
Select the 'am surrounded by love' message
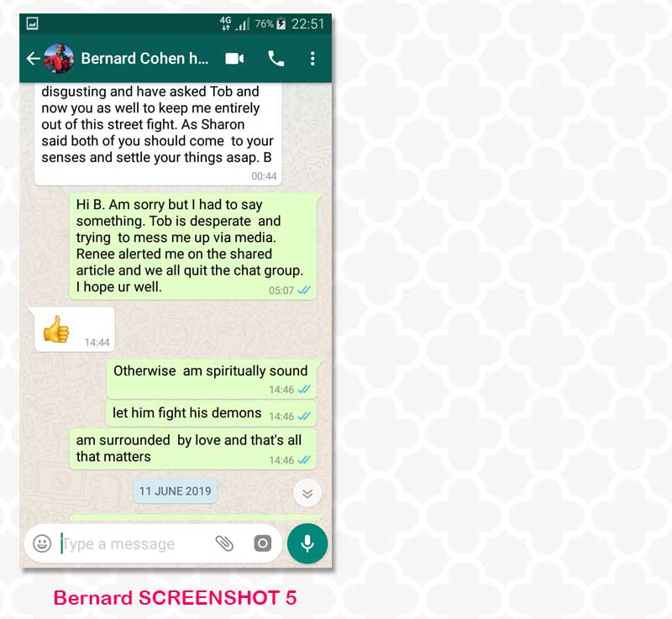[193, 449]
